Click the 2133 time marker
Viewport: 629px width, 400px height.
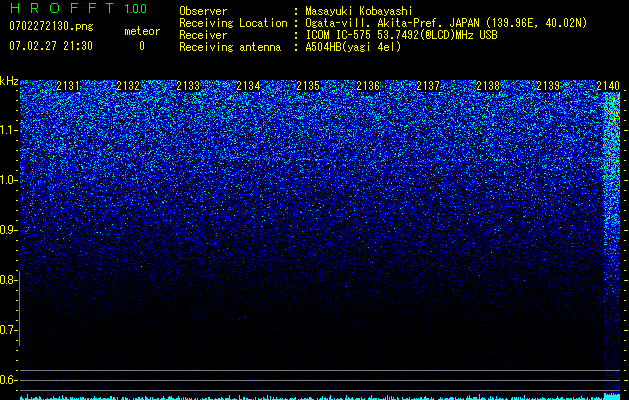click(188, 86)
